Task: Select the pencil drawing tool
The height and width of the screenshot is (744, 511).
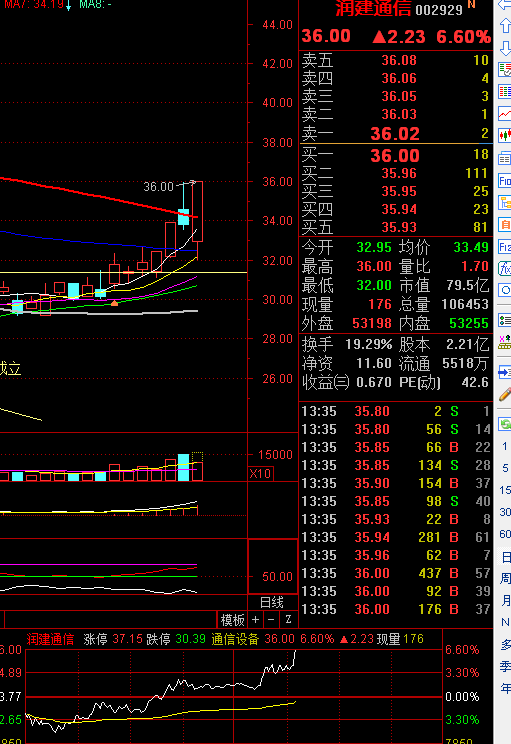Action: tap(505, 394)
